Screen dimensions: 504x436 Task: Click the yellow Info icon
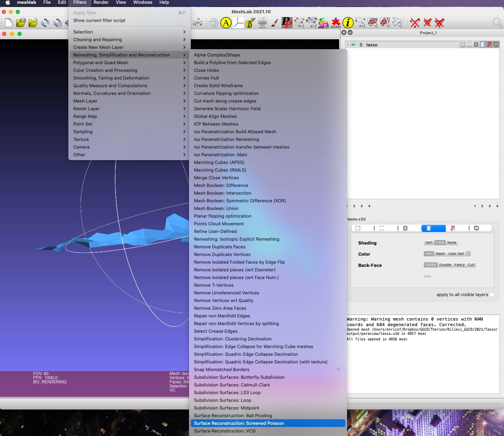tap(348, 23)
